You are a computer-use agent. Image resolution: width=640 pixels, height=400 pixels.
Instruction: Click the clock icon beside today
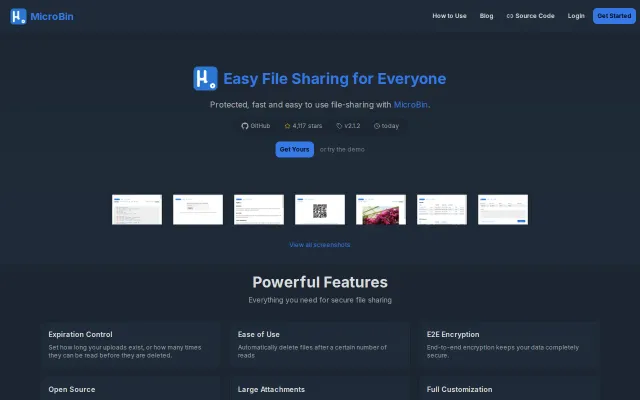377,126
